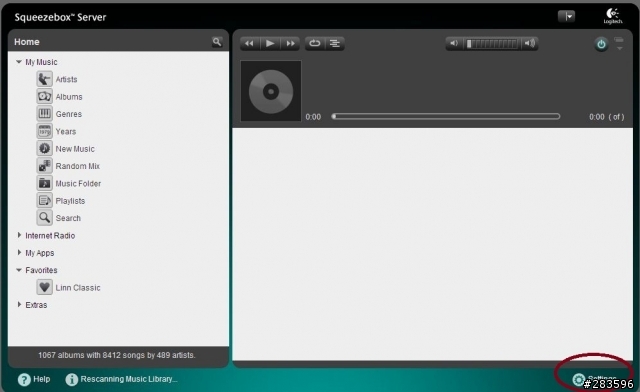Screen dimensions: 640x392
Task: Open the Albums icon
Action: [44, 96]
